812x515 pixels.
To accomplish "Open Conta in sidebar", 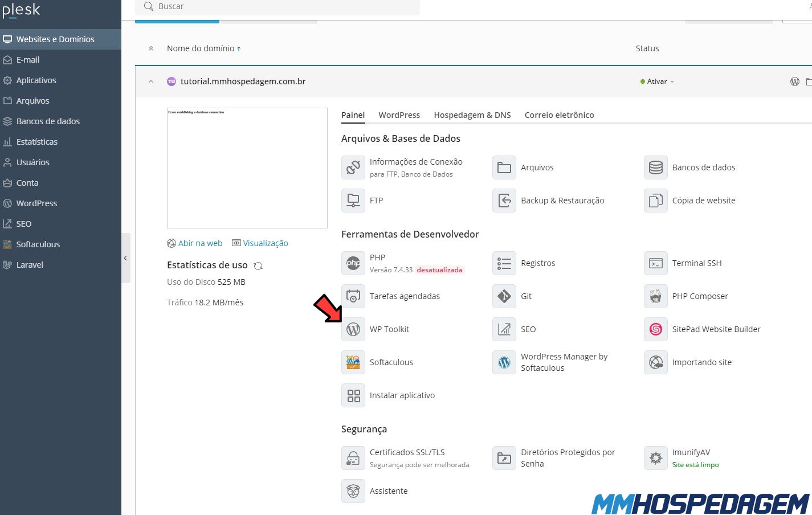I will coord(60,183).
